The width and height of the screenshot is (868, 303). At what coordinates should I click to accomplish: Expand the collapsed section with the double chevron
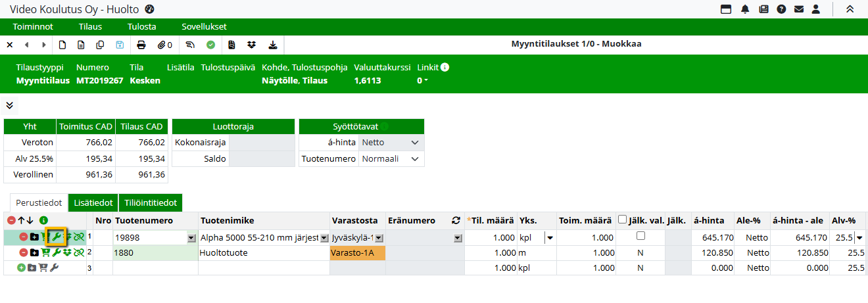click(x=10, y=105)
